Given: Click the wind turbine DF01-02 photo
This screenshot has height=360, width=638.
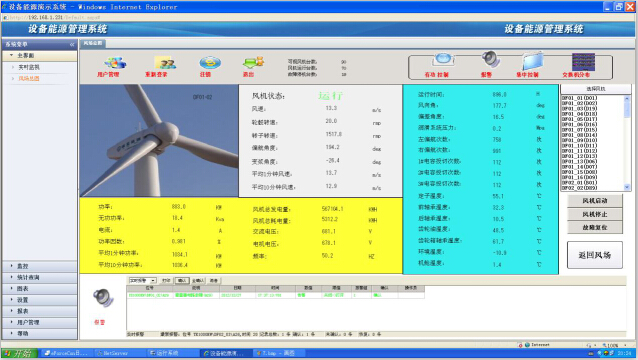Looking at the screenshot, I should [159, 141].
